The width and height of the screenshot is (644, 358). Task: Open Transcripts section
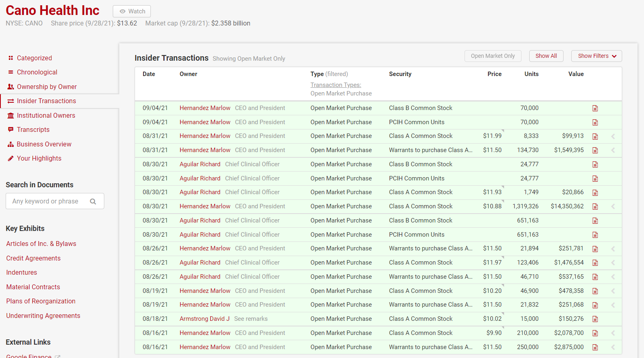tap(33, 129)
